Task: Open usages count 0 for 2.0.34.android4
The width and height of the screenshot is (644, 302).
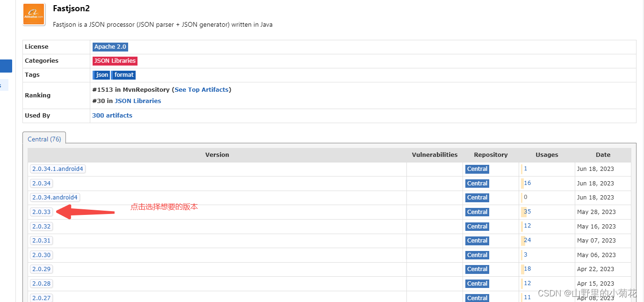Action: pyautogui.click(x=526, y=197)
